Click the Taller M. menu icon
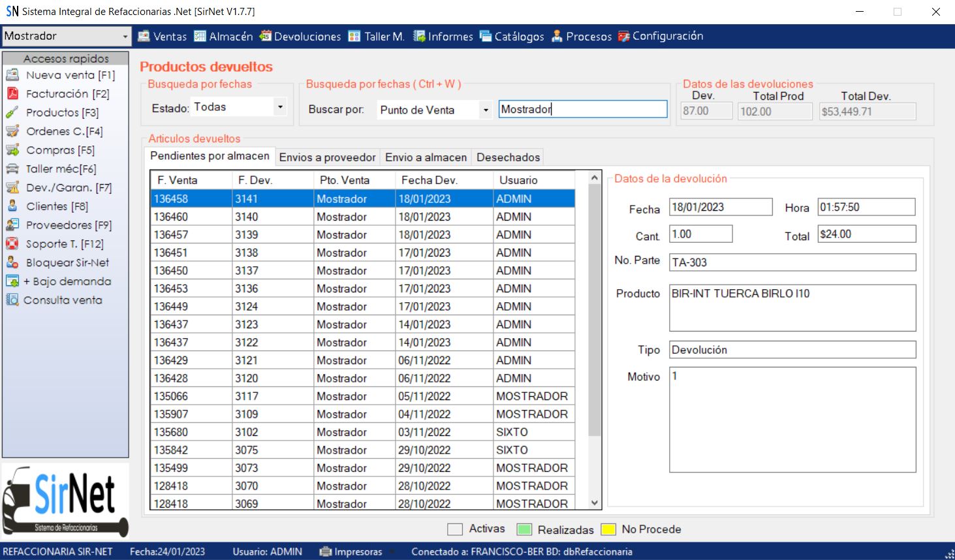955x560 pixels. coord(354,36)
